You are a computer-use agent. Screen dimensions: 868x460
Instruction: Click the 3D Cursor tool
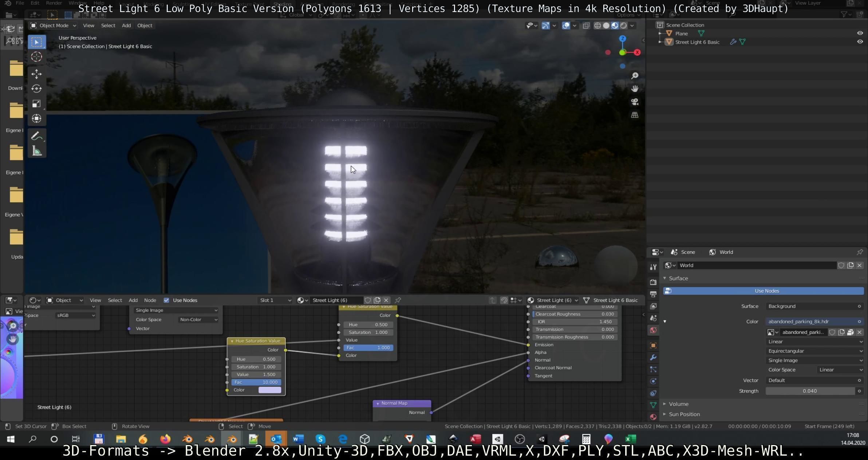point(36,57)
